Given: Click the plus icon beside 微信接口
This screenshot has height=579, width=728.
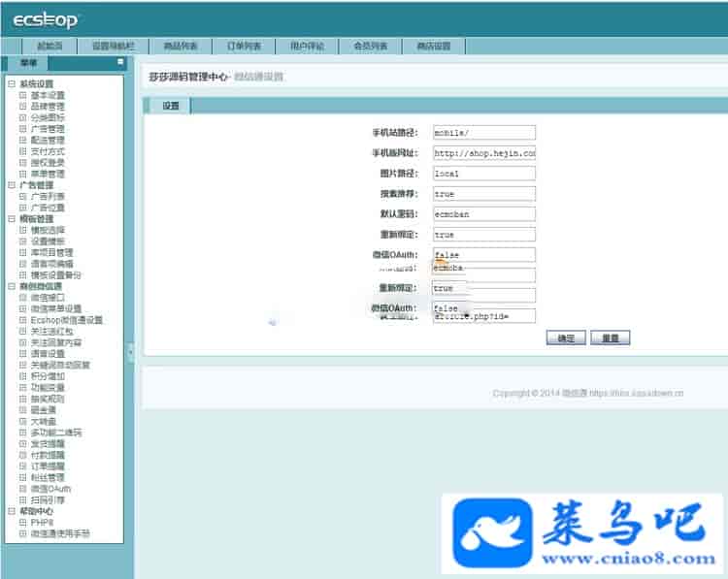Looking at the screenshot, I should pos(23,297).
